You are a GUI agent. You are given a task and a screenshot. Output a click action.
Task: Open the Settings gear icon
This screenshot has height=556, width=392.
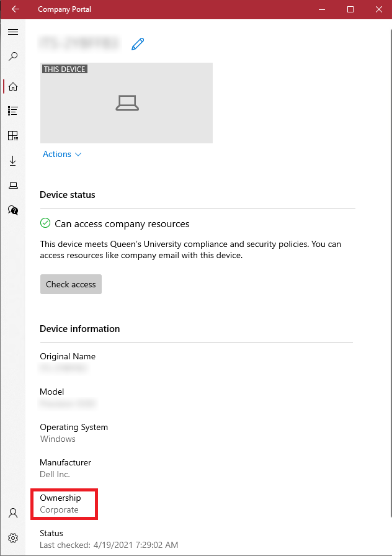pos(13,538)
